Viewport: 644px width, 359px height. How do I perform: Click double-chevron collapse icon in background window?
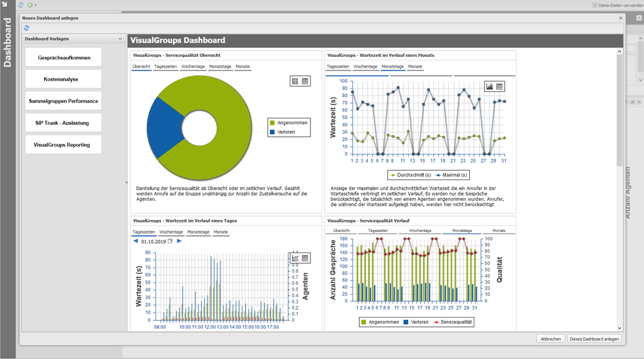[639, 18]
